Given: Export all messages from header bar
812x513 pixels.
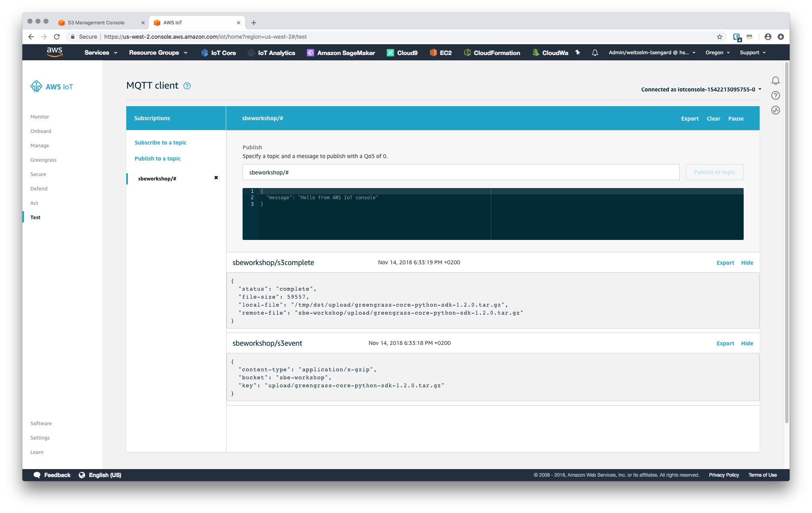Looking at the screenshot, I should (690, 119).
